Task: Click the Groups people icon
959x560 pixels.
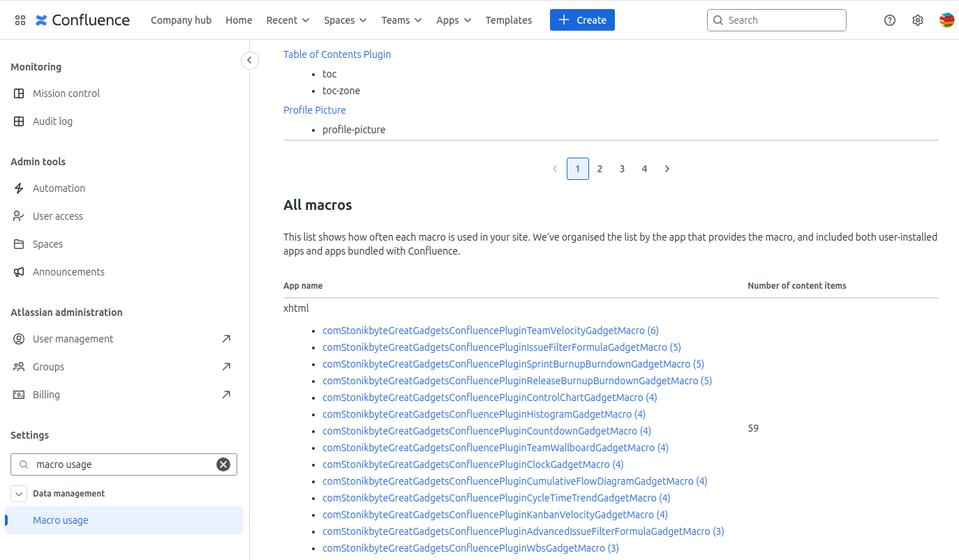Action: click(19, 367)
